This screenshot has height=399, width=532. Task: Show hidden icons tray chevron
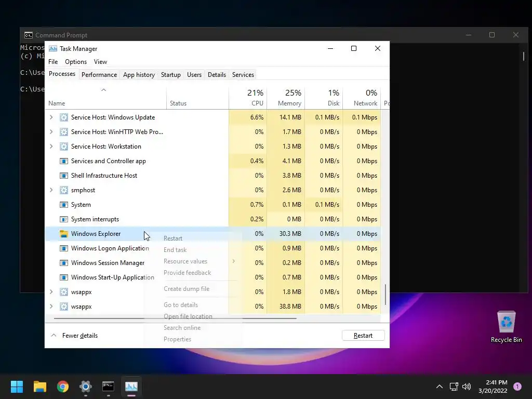[x=440, y=387]
